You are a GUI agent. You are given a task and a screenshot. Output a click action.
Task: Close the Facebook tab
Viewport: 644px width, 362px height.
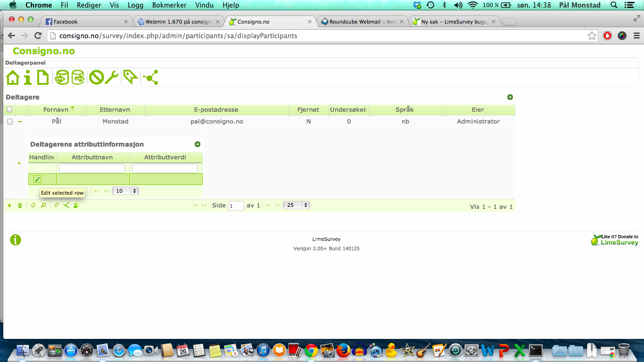(126, 22)
